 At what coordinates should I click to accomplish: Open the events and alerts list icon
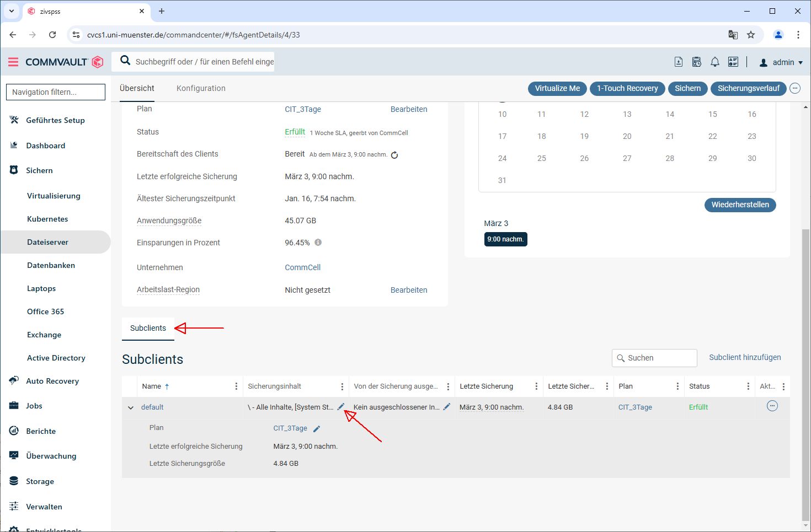point(733,62)
